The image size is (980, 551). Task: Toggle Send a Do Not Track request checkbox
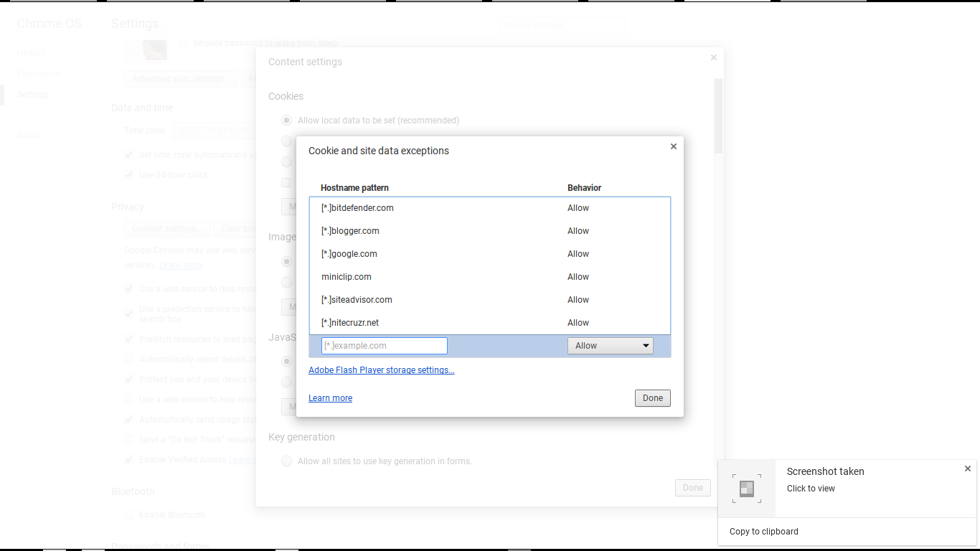pos(129,440)
